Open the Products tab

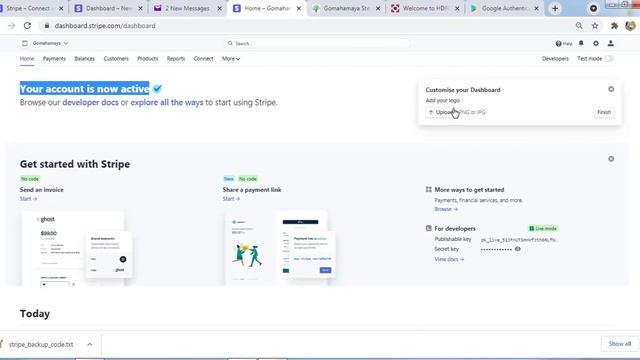tap(148, 59)
